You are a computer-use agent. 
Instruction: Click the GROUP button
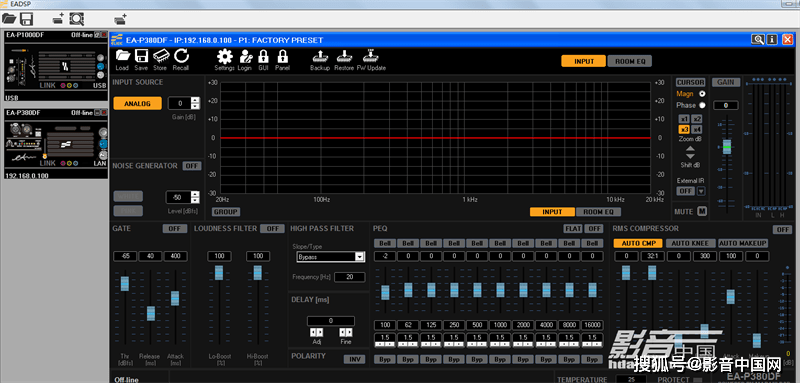[x=226, y=212]
